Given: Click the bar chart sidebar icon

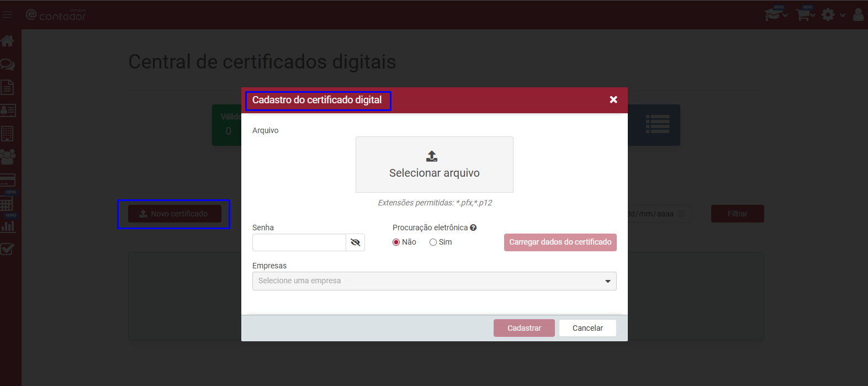Looking at the screenshot, I should tap(8, 226).
